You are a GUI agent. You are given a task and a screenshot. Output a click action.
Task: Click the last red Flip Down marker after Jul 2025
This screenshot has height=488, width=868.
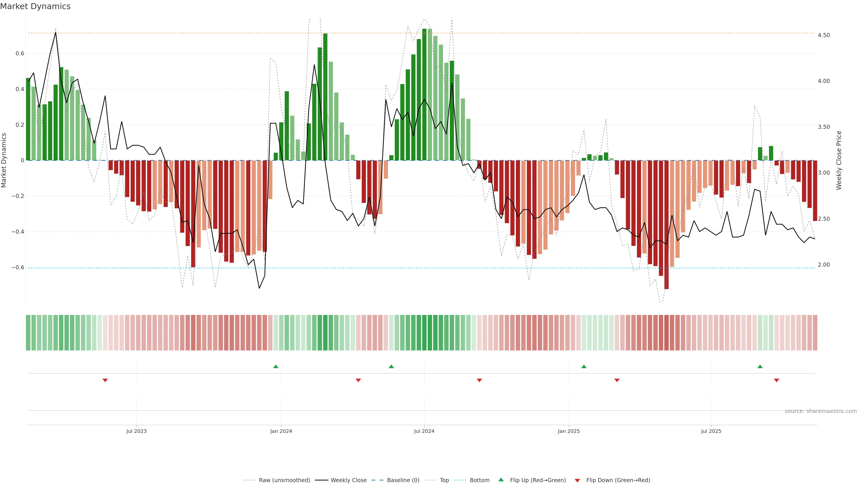click(x=777, y=380)
